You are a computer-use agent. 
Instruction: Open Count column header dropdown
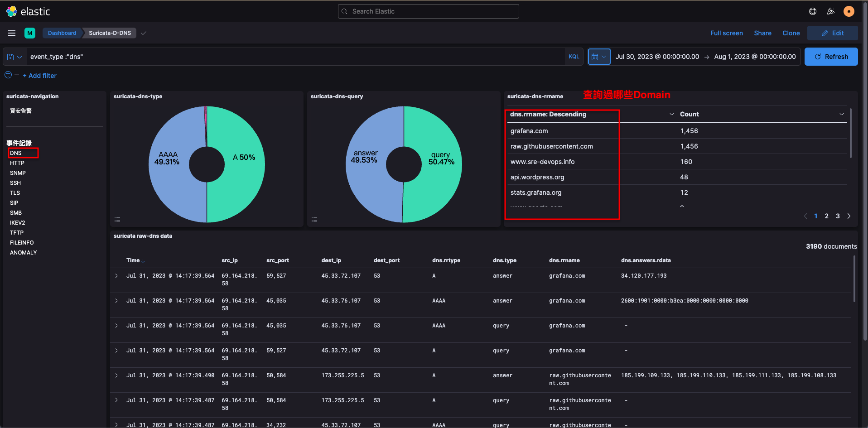pos(842,114)
